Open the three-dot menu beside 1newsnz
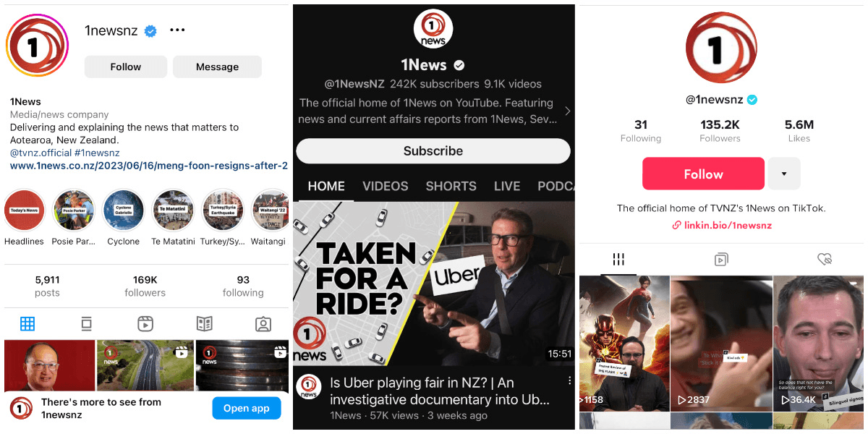 177,30
